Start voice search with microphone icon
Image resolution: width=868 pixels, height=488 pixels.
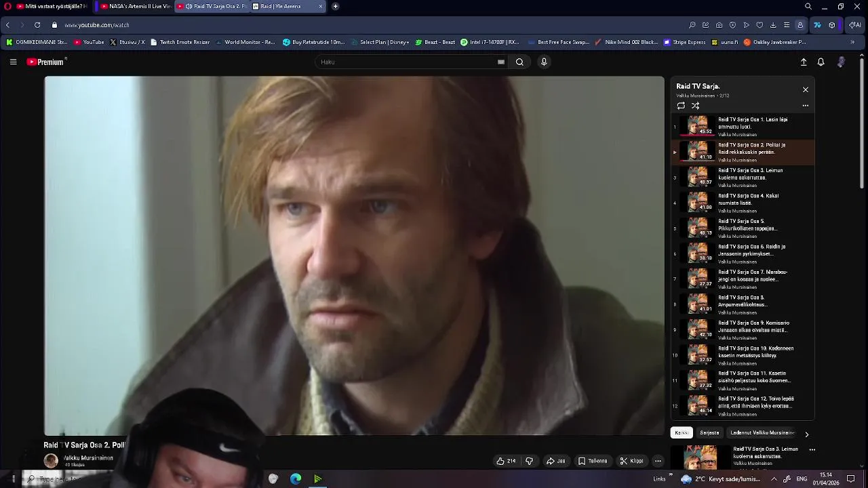543,62
